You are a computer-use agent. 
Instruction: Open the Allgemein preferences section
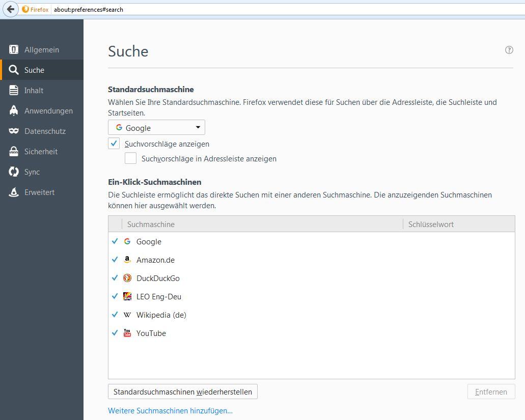coord(42,49)
